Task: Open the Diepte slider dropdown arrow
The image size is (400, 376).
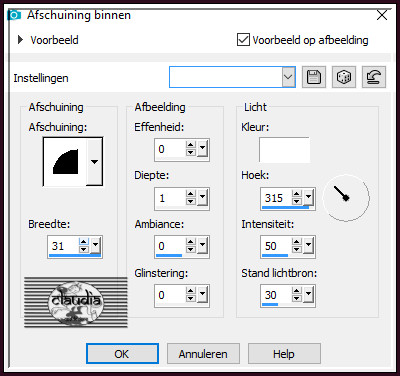Action: point(202,197)
